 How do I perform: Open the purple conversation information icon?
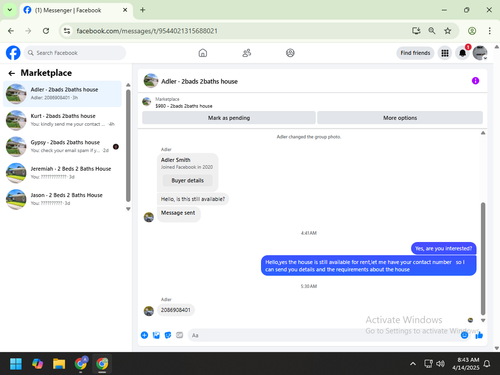475,81
